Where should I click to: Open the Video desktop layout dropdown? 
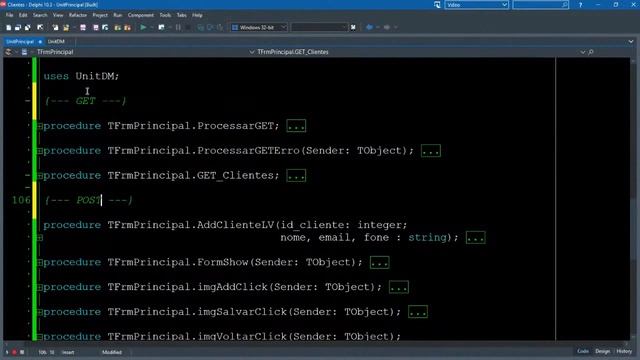click(504, 5)
